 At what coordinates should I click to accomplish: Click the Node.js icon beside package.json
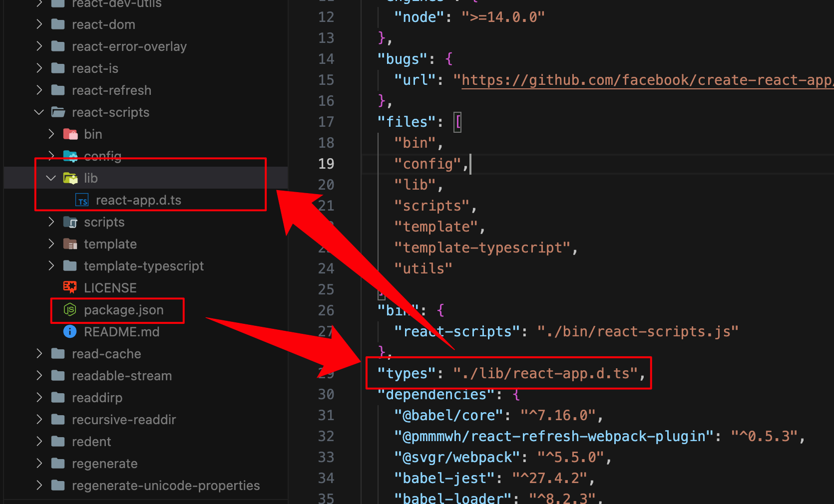[x=70, y=310]
